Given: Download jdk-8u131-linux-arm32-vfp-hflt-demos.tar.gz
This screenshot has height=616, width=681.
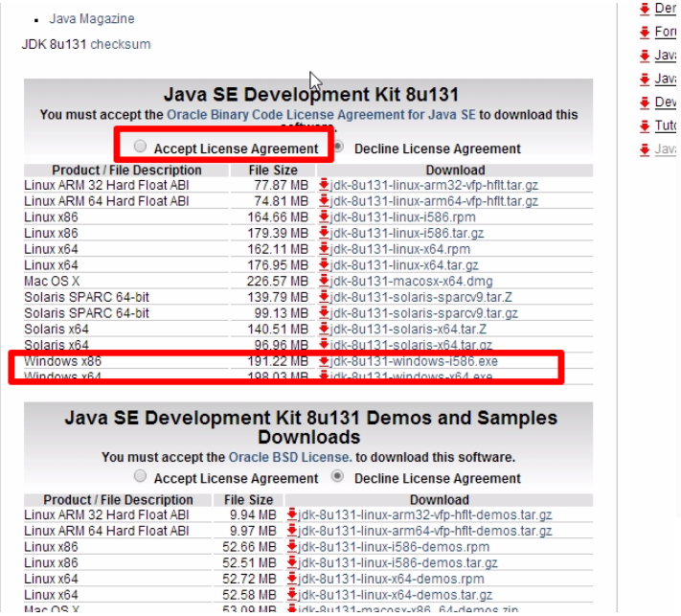Looking at the screenshot, I should [x=424, y=515].
